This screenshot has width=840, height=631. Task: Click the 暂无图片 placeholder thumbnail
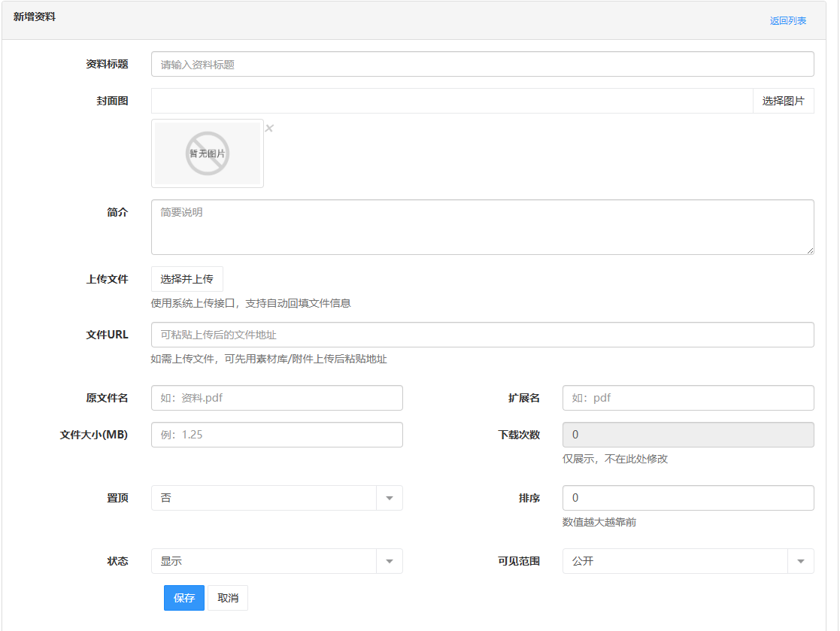(x=208, y=153)
